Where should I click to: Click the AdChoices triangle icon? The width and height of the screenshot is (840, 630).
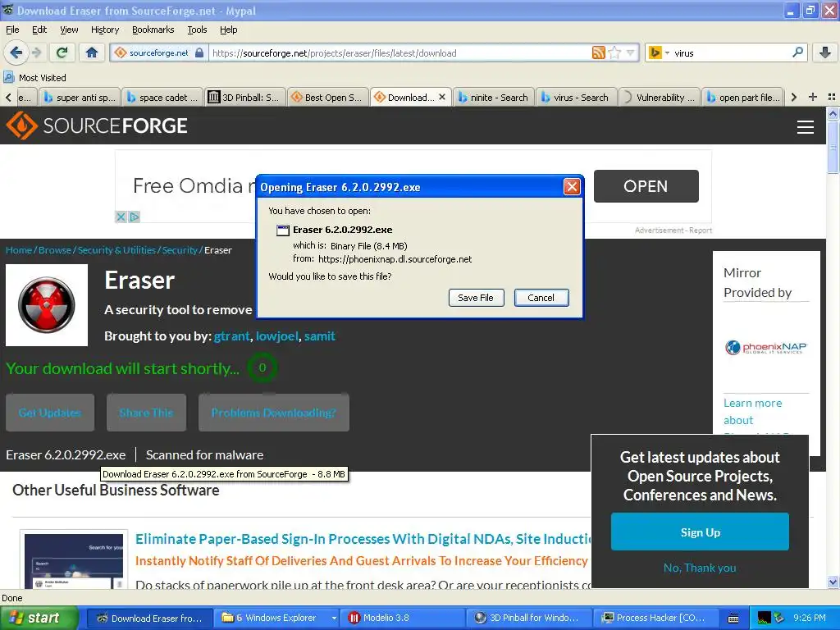pyautogui.click(x=134, y=217)
